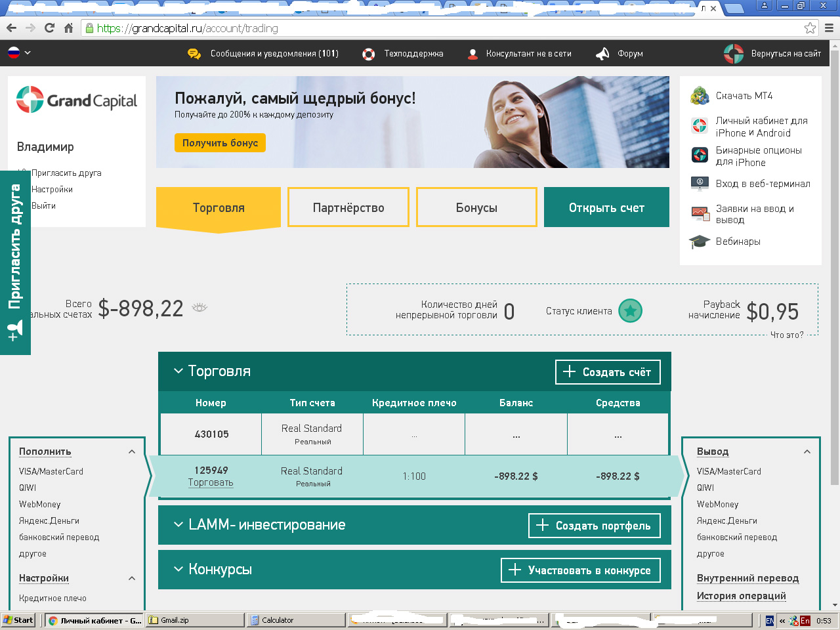Collapse the Настройки panel arrow
The height and width of the screenshot is (630, 840).
[x=132, y=578]
